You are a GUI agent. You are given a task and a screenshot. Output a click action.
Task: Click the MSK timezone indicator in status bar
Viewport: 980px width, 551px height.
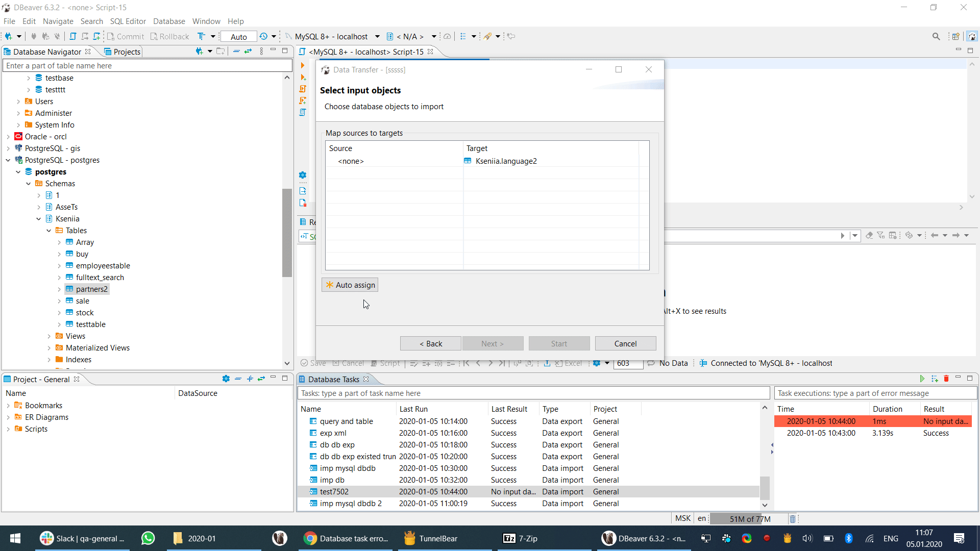[682, 518]
